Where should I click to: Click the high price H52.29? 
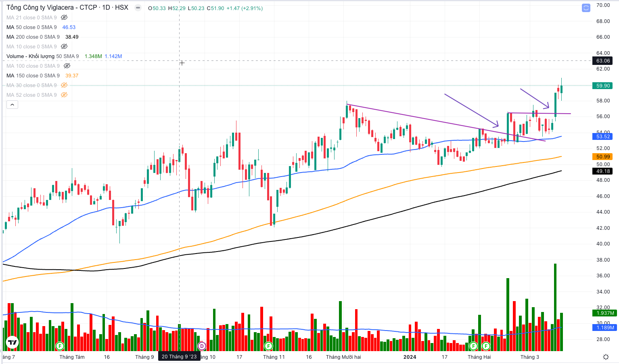(x=177, y=8)
